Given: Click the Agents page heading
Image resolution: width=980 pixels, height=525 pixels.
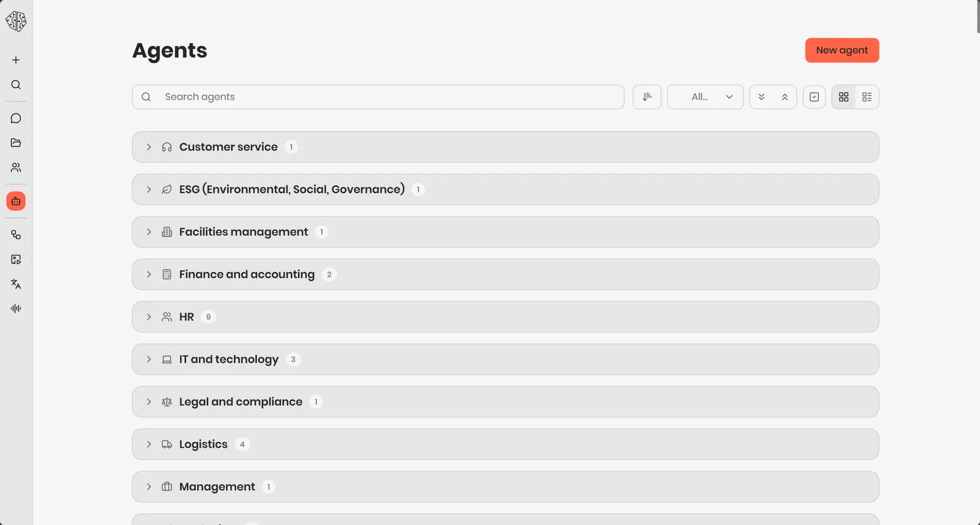Looking at the screenshot, I should tap(170, 50).
